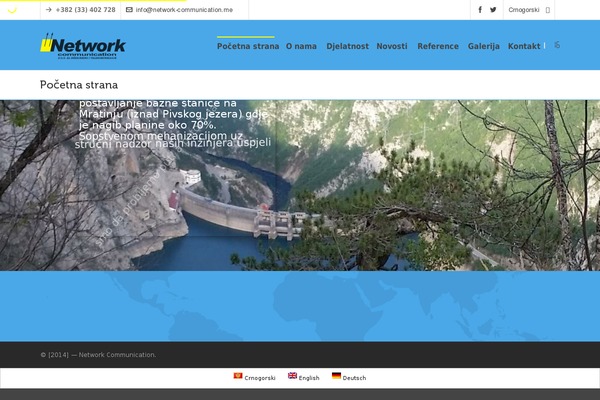Screen dimensions: 600x400
Task: Open the Reference menu item
Action: 438,46
